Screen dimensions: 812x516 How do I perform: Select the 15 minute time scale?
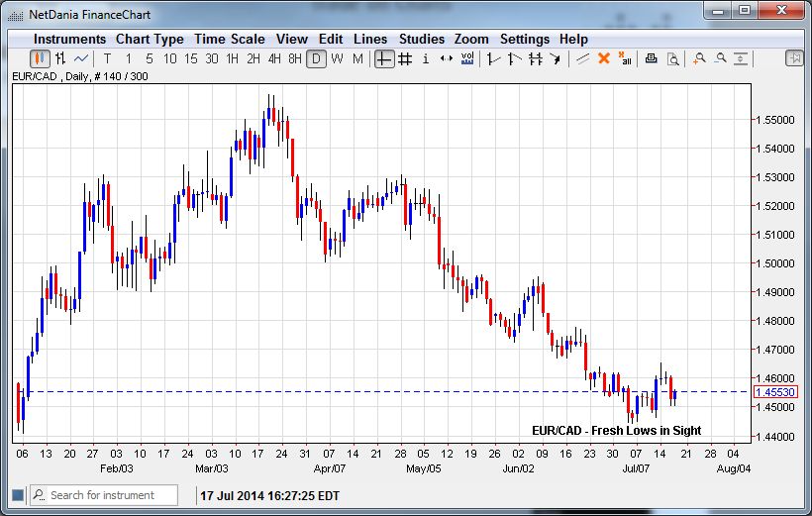[x=190, y=59]
